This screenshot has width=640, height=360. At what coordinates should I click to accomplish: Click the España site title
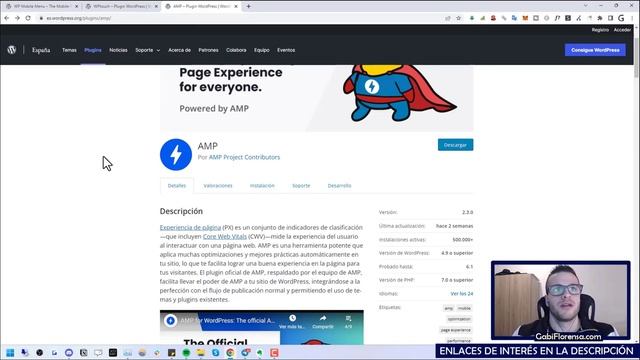tap(41, 50)
